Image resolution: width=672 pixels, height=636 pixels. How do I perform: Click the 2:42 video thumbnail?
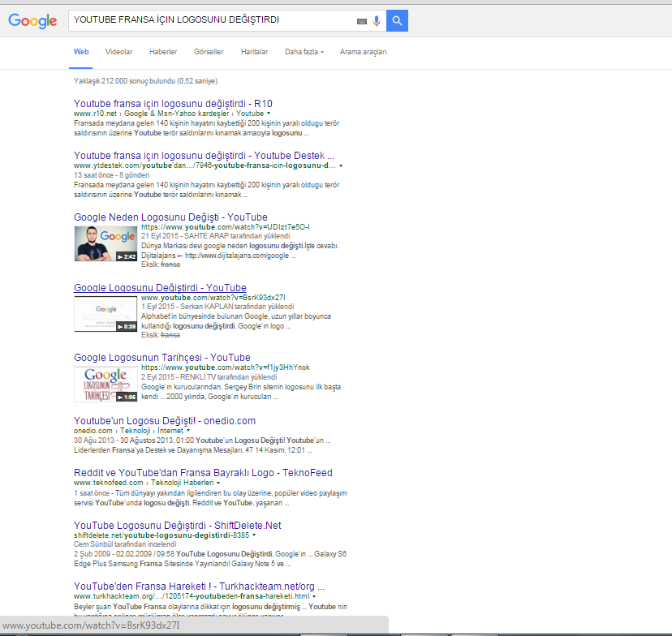(x=106, y=243)
